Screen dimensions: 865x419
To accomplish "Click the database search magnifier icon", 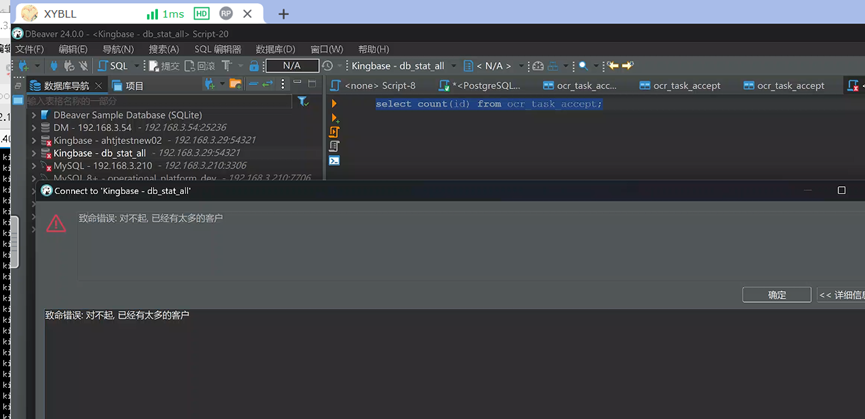I will click(x=583, y=66).
